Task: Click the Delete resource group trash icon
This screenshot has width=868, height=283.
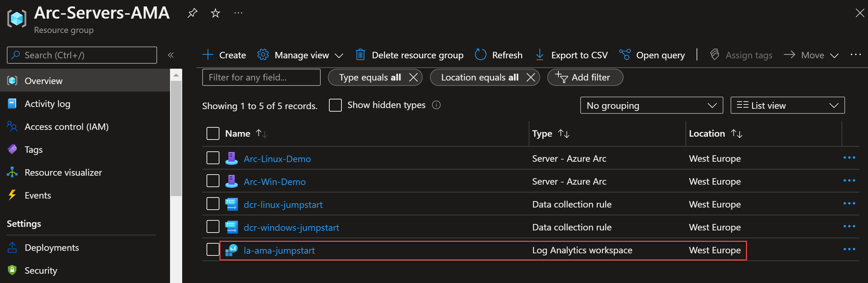Action: pyautogui.click(x=360, y=55)
